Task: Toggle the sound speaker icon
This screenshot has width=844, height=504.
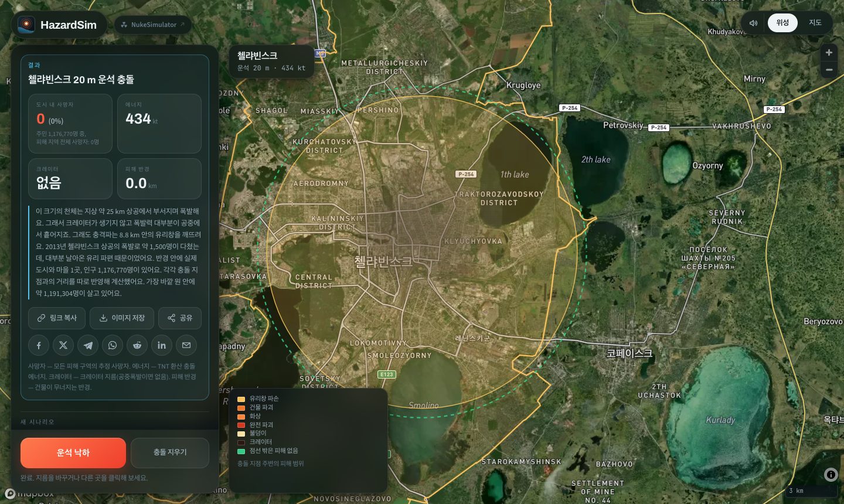Action: [753, 23]
